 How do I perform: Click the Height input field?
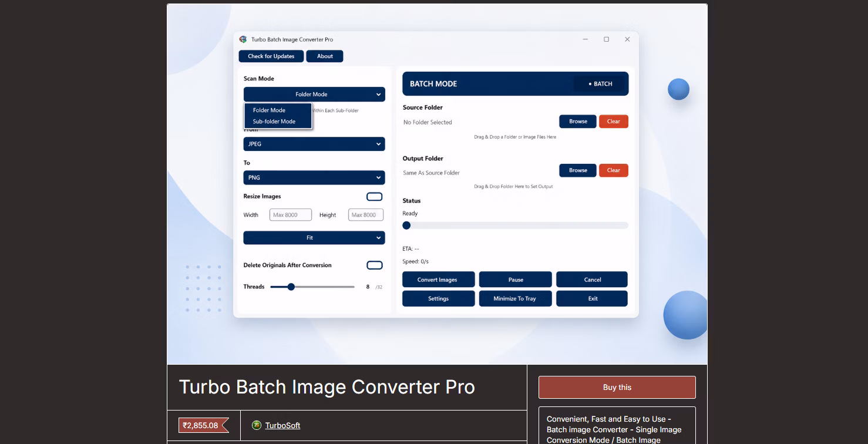coord(366,215)
